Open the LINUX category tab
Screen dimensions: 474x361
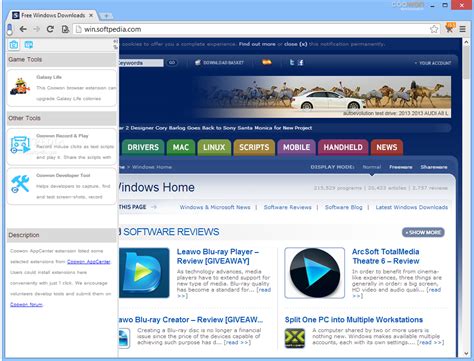214,147
